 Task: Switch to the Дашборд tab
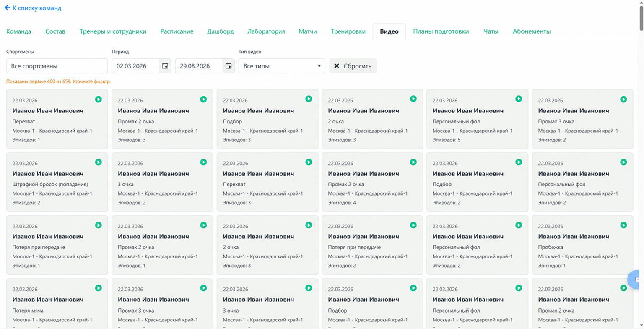point(221,31)
